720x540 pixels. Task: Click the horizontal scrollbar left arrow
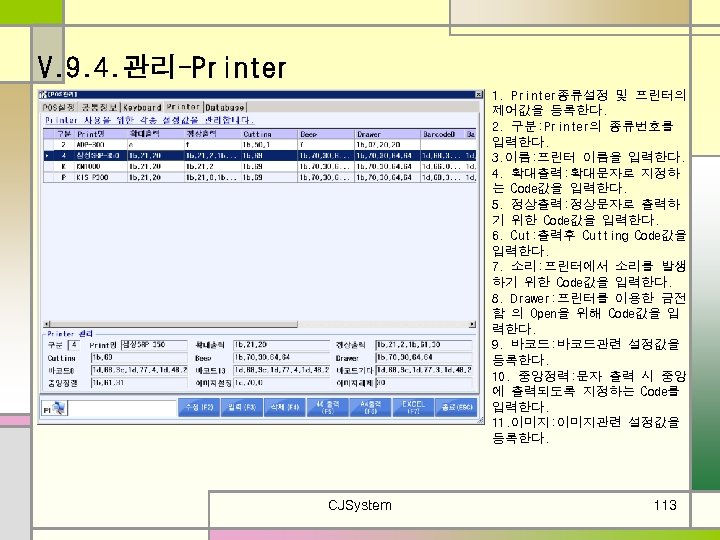[x=46, y=324]
